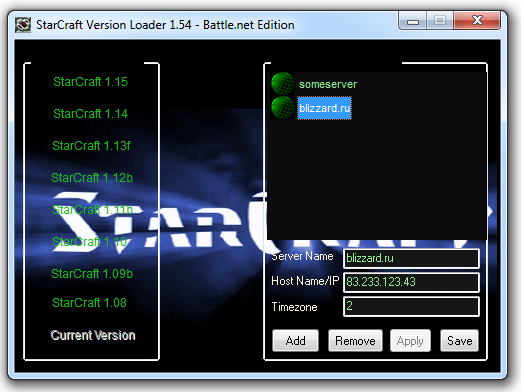Launch StarCraft 1.14

click(x=90, y=114)
